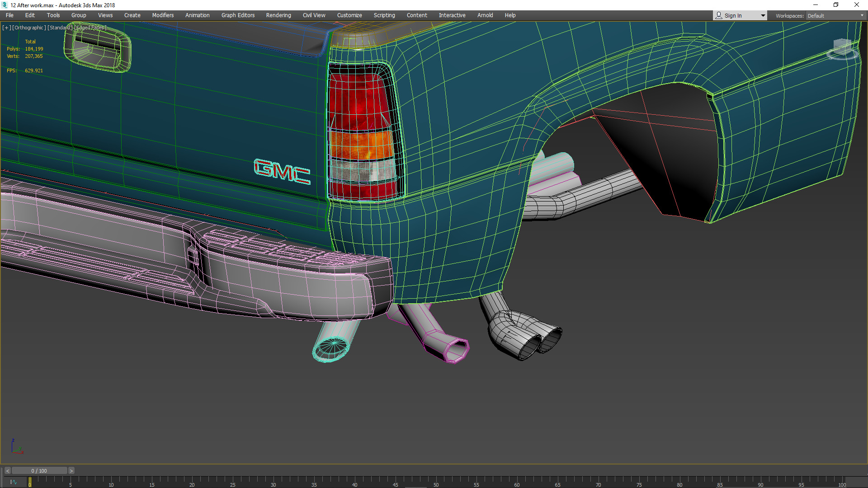Click the 3ds Max application icon
Viewport: 868px width, 488px height.
tap(5, 5)
